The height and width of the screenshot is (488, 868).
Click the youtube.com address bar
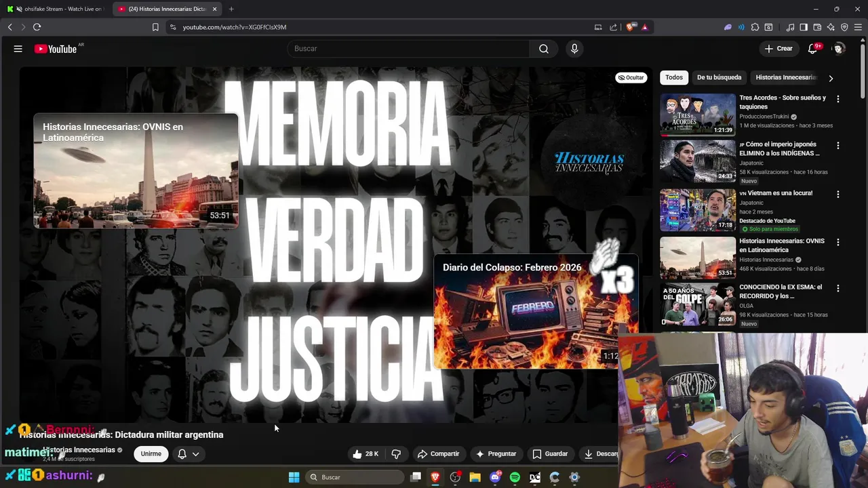380,27
